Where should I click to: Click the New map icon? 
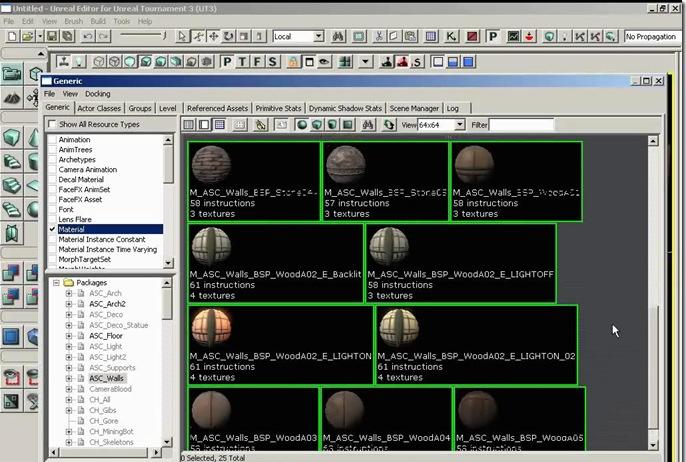[12, 36]
